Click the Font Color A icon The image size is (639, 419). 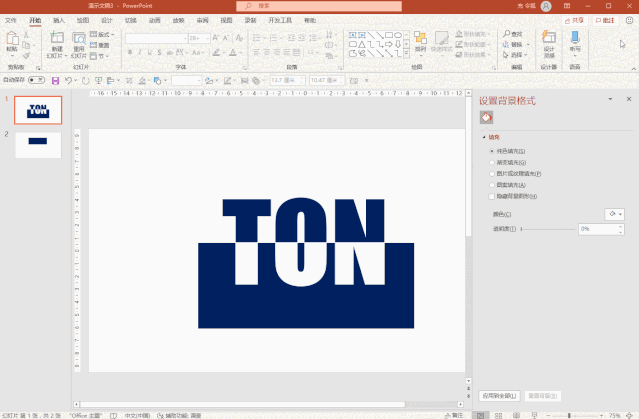point(233,52)
